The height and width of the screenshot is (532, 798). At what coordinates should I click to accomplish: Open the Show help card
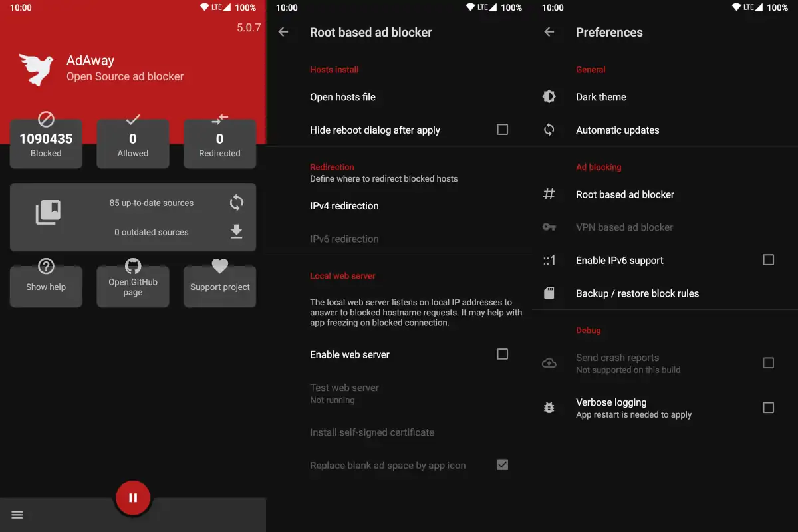tap(46, 287)
